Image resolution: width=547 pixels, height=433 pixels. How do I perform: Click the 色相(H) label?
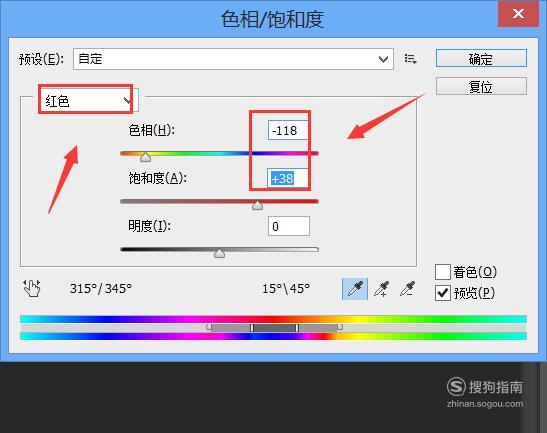151,130
